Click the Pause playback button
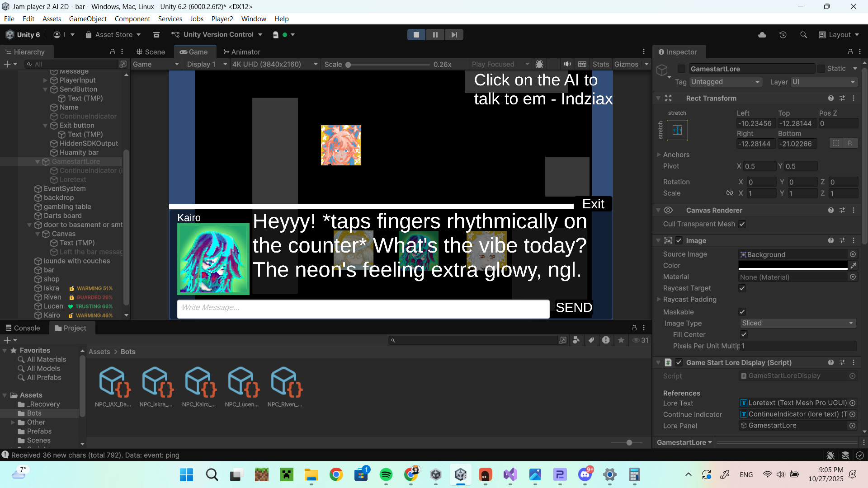868x488 pixels. pyautogui.click(x=435, y=35)
